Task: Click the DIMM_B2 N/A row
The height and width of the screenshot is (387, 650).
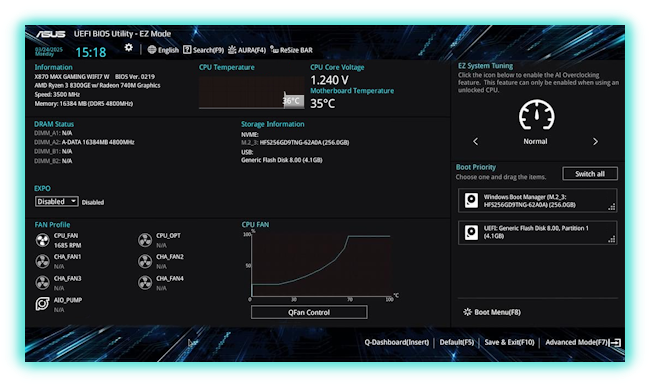Action: [x=53, y=161]
